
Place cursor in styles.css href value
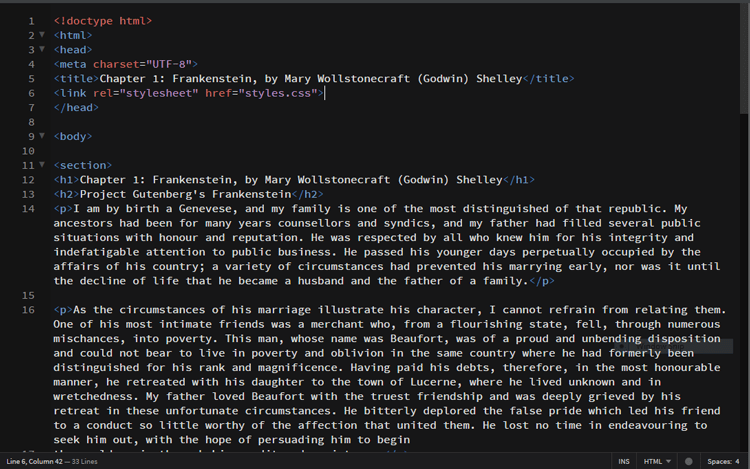(278, 93)
